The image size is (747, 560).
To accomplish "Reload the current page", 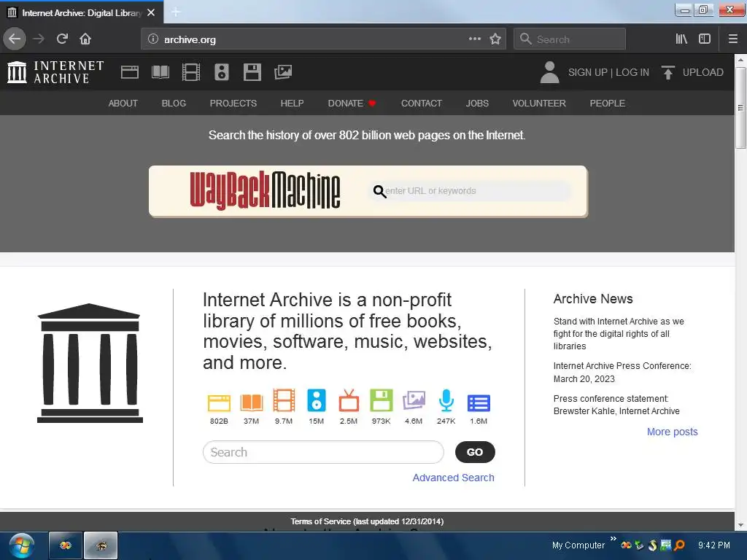I will [x=62, y=39].
